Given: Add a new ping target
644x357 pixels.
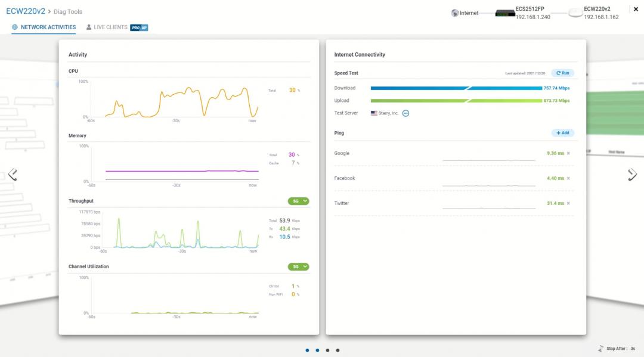Looking at the screenshot, I should pyautogui.click(x=563, y=133).
